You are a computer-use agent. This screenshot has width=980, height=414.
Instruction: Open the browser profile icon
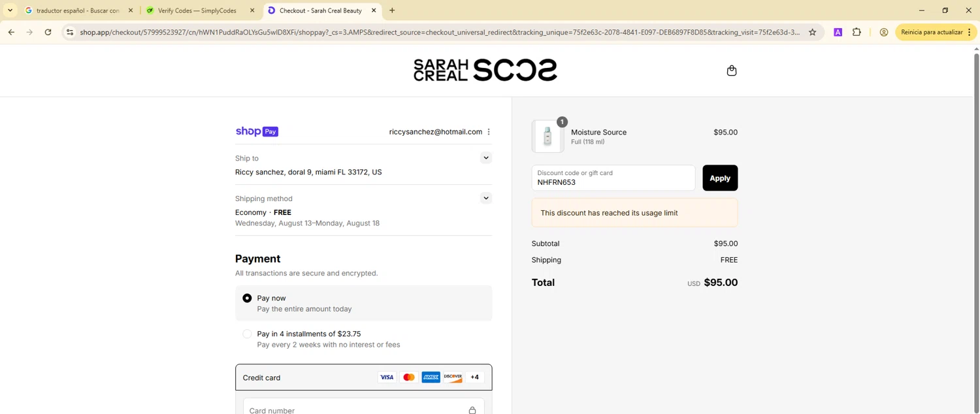coord(884,32)
